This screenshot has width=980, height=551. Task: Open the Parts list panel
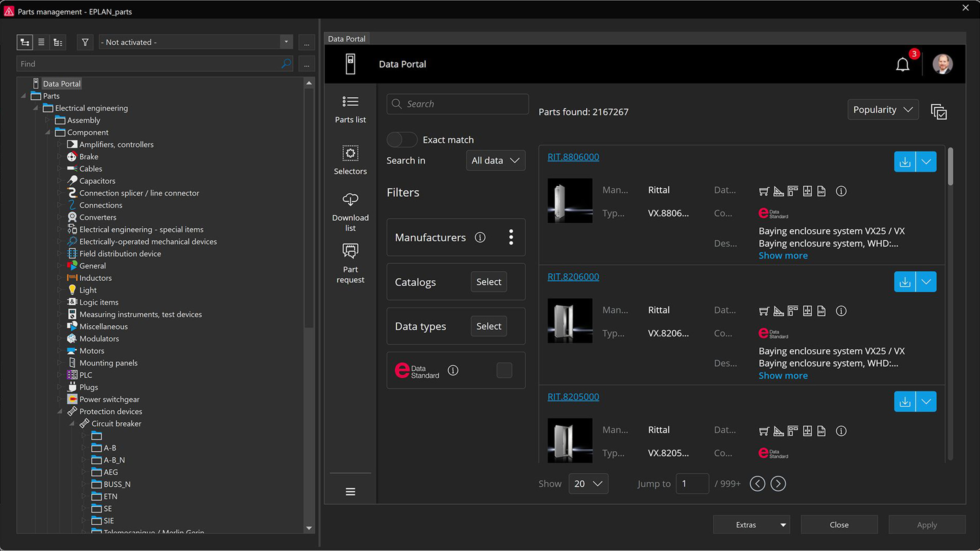[x=350, y=109]
